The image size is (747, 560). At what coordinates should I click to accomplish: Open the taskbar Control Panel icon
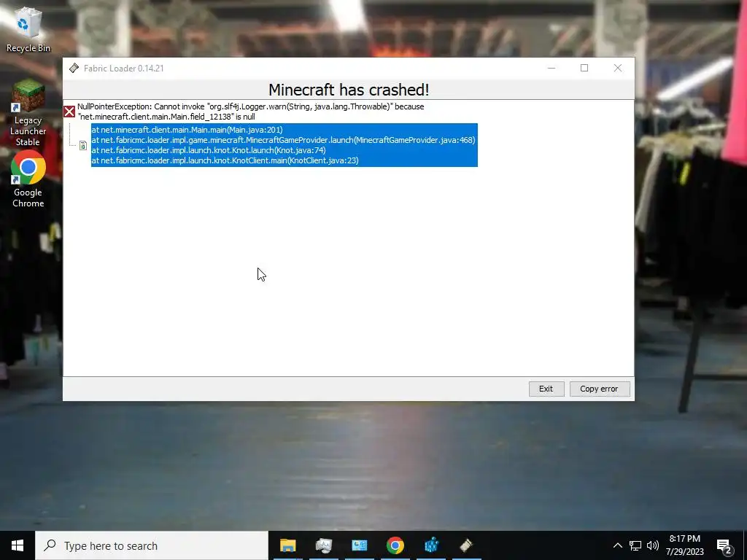(x=359, y=545)
